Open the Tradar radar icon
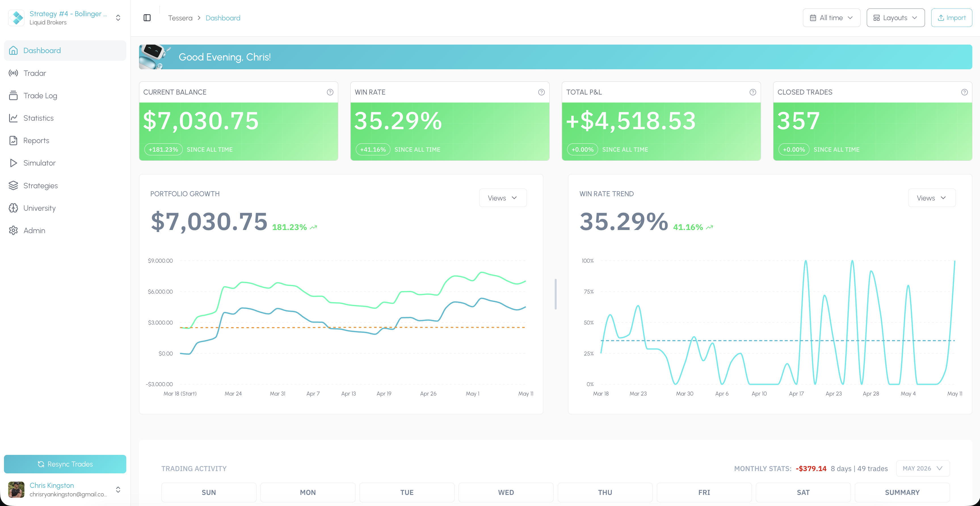Screen dimensions: 980x506 13,73
